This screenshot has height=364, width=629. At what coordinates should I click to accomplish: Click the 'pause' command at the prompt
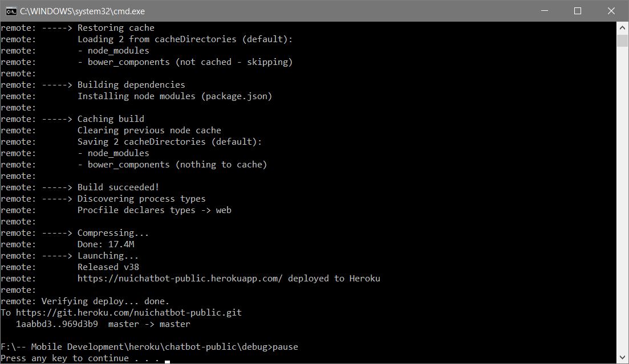(x=285, y=347)
